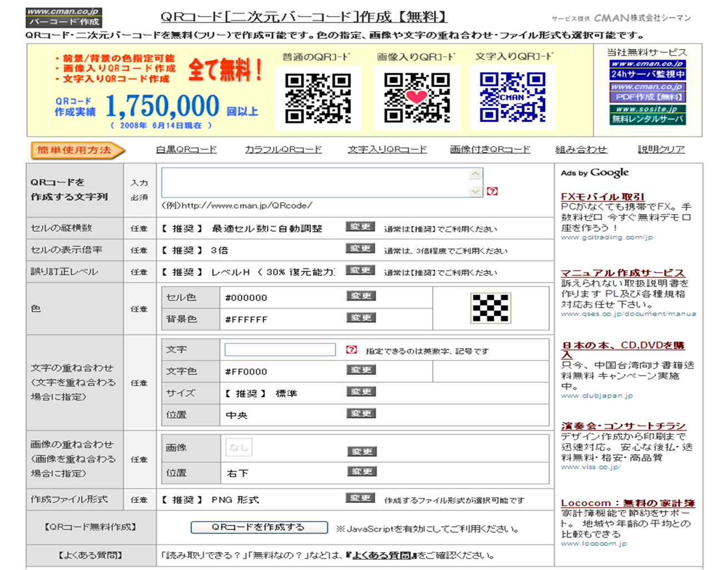Click 変更 for text 位置 中央

coord(360,413)
